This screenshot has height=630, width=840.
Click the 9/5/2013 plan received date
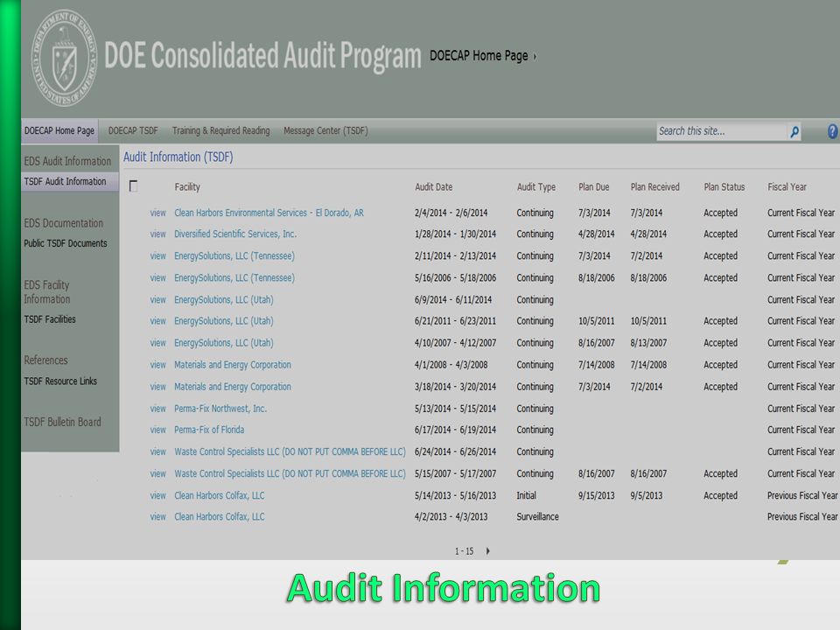(x=646, y=495)
